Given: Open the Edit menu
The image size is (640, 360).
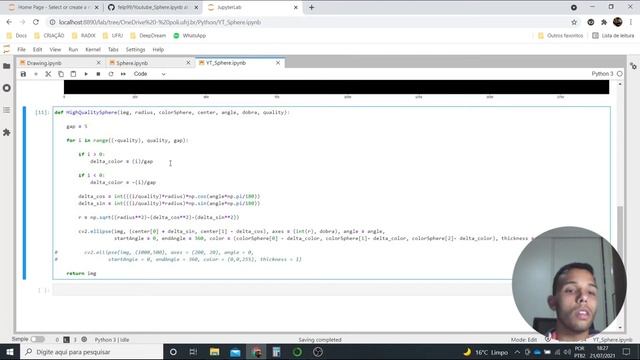Looking at the screenshot, I should 38,49.
